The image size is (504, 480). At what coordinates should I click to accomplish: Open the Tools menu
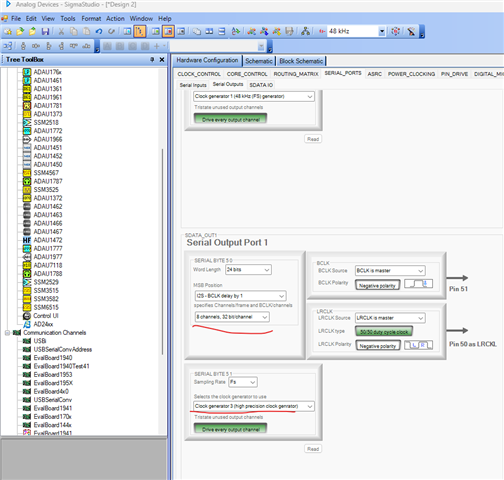68,18
